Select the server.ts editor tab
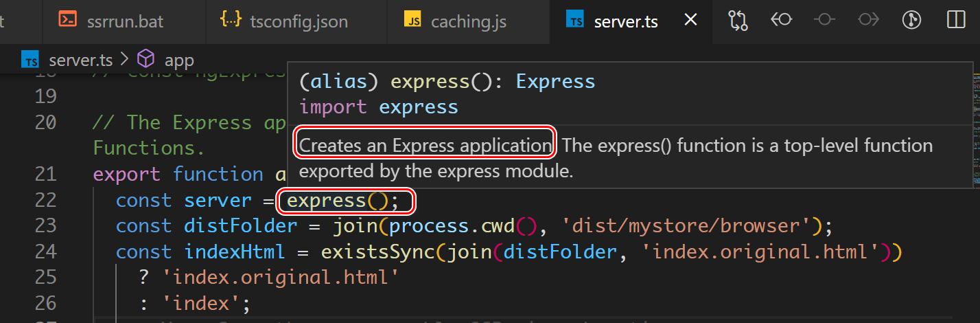Viewport: 980px width, 323px height. click(626, 21)
